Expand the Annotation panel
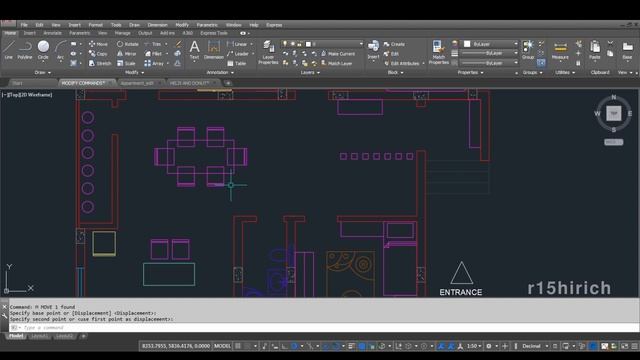Screen dimensions: 640x360 (x=220, y=73)
